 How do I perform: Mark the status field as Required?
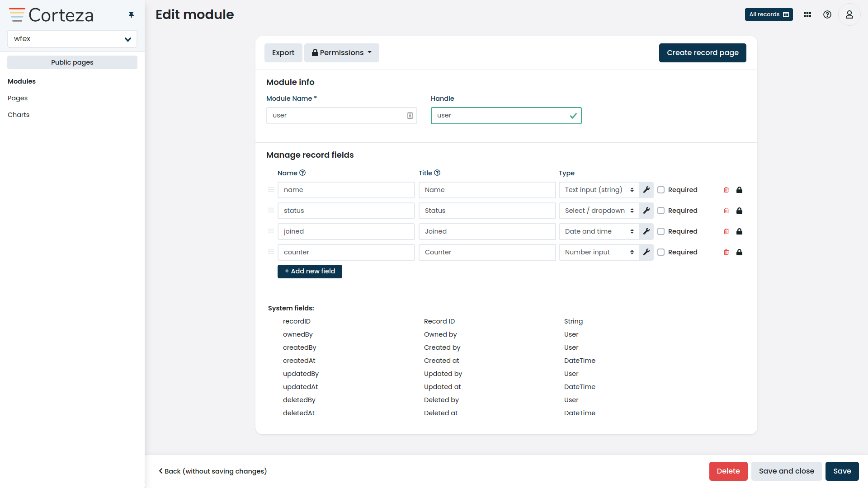click(661, 211)
